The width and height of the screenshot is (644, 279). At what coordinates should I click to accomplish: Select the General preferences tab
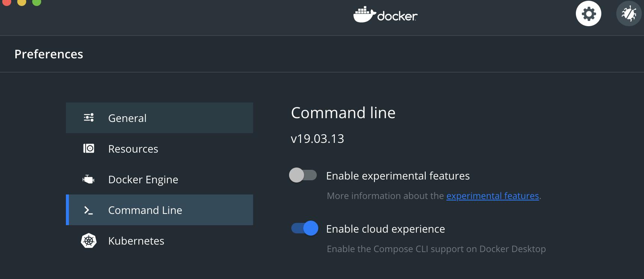[x=127, y=118]
